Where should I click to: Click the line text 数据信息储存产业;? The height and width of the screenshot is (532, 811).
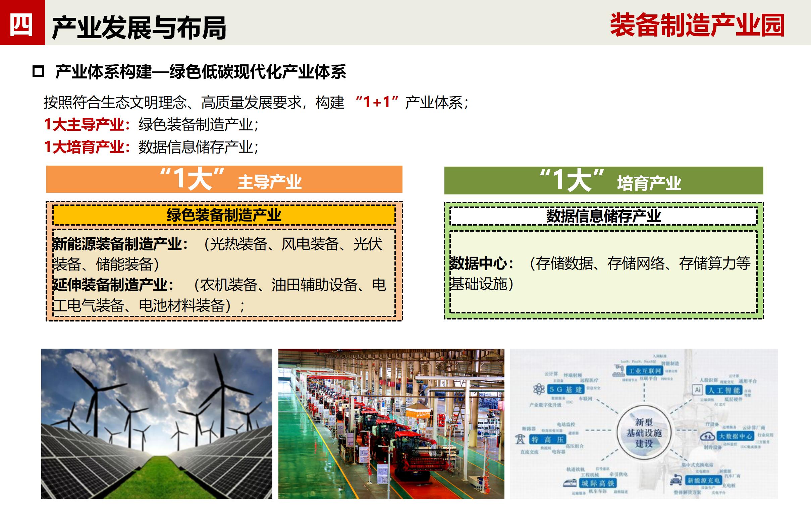(199, 147)
